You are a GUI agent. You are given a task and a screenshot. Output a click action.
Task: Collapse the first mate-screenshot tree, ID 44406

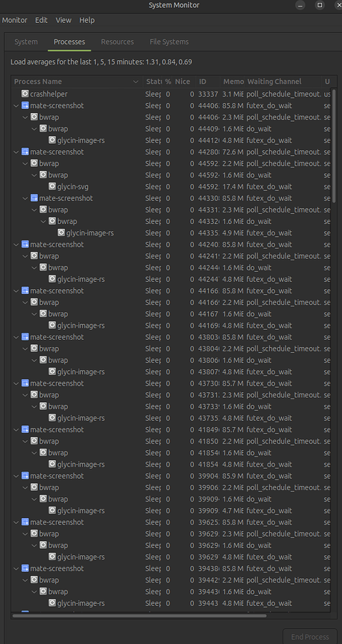pos(16,106)
